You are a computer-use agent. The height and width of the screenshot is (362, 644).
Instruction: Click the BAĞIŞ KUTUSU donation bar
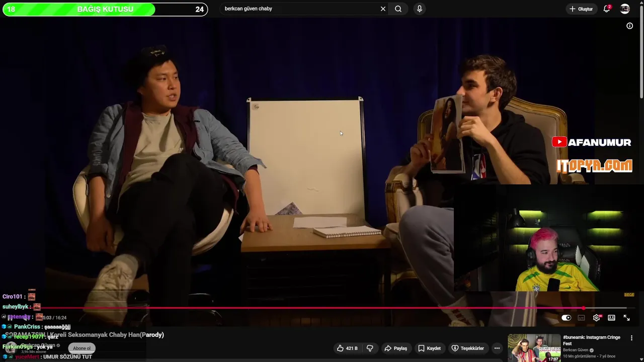[x=105, y=9]
